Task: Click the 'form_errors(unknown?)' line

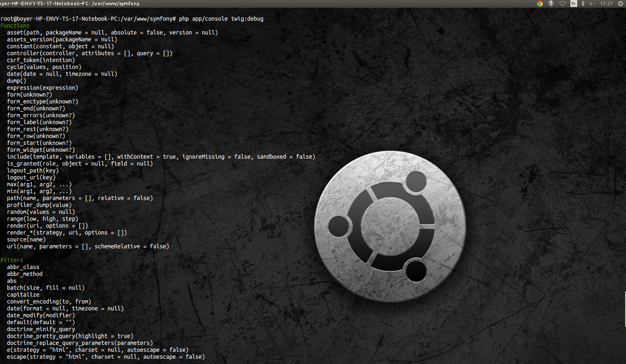Action: 41,115
